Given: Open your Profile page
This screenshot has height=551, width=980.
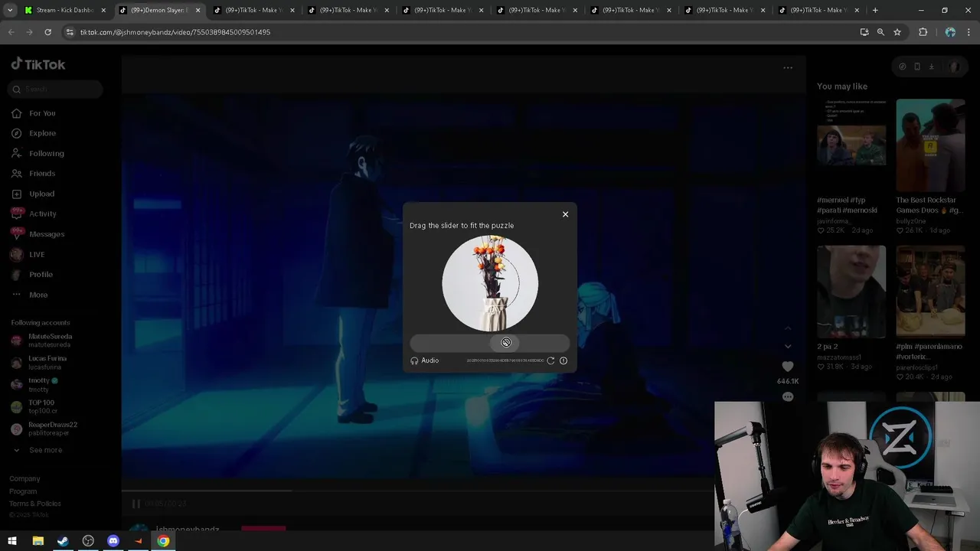Looking at the screenshot, I should pyautogui.click(x=41, y=274).
